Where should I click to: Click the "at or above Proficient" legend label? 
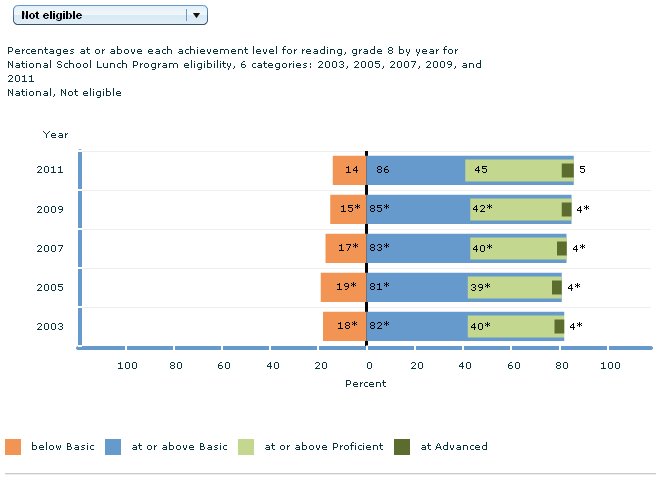(324, 447)
